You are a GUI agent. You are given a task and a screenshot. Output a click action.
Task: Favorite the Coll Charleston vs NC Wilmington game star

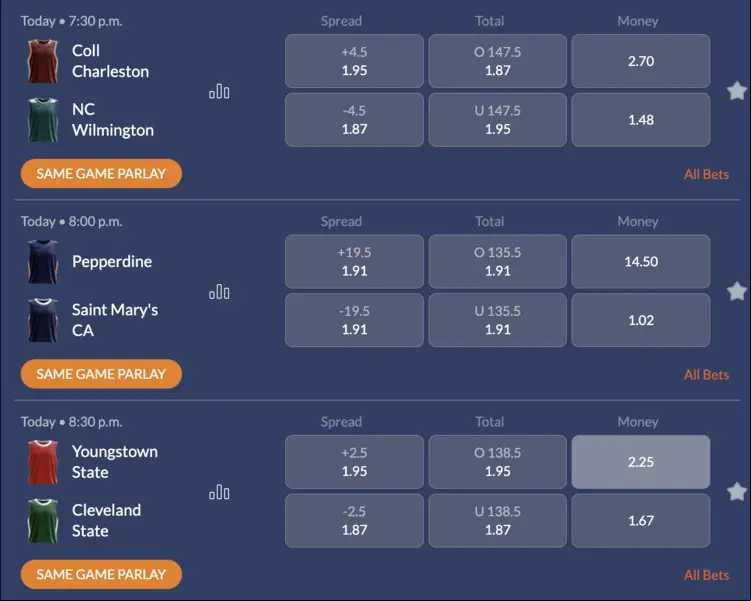coord(737,91)
